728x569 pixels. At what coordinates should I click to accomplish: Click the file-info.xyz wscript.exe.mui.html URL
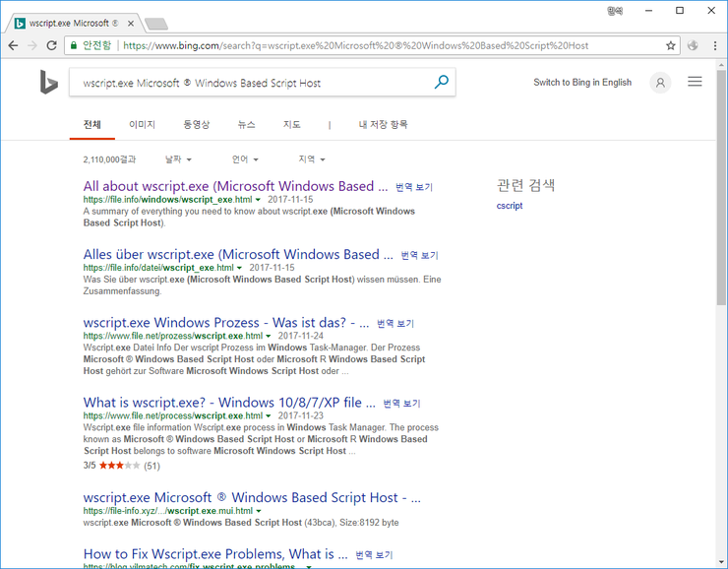click(x=168, y=511)
